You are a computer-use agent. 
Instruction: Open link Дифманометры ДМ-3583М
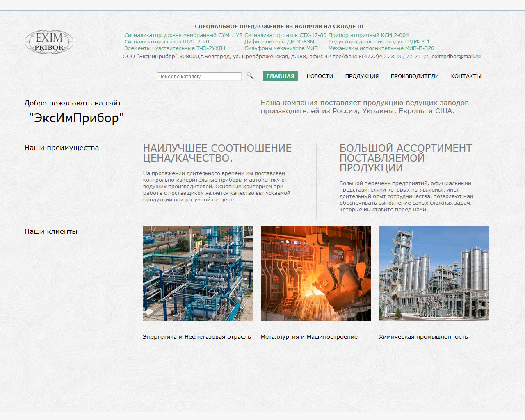(x=279, y=42)
